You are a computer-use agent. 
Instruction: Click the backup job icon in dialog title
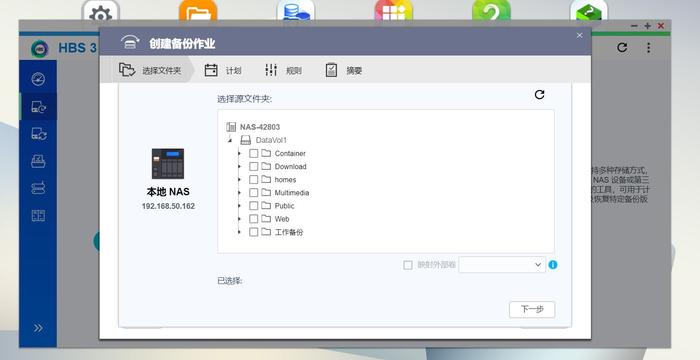click(x=129, y=42)
